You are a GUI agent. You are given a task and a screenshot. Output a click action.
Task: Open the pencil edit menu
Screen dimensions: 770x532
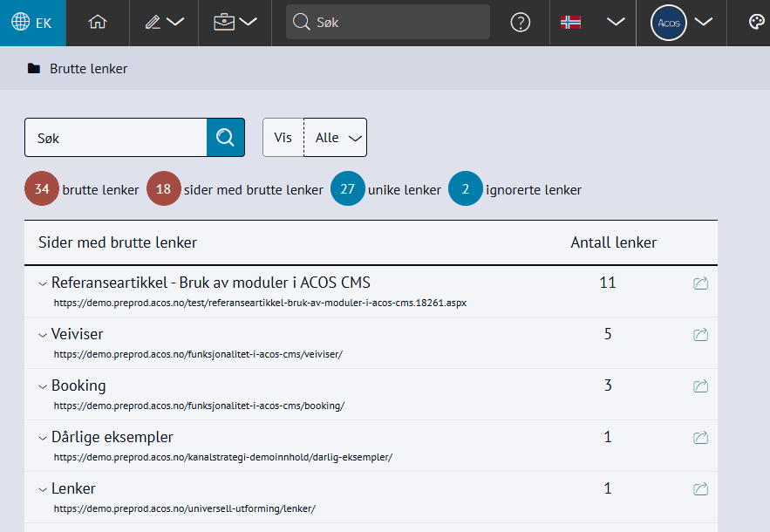tap(163, 23)
